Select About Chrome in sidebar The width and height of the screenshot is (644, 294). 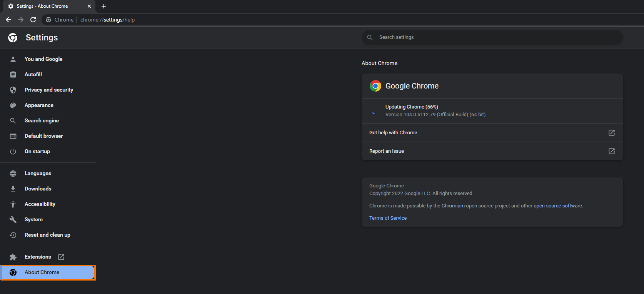pos(48,272)
